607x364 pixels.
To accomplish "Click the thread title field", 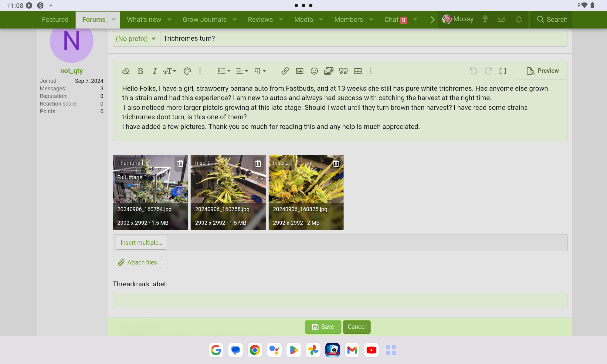I will (x=364, y=39).
